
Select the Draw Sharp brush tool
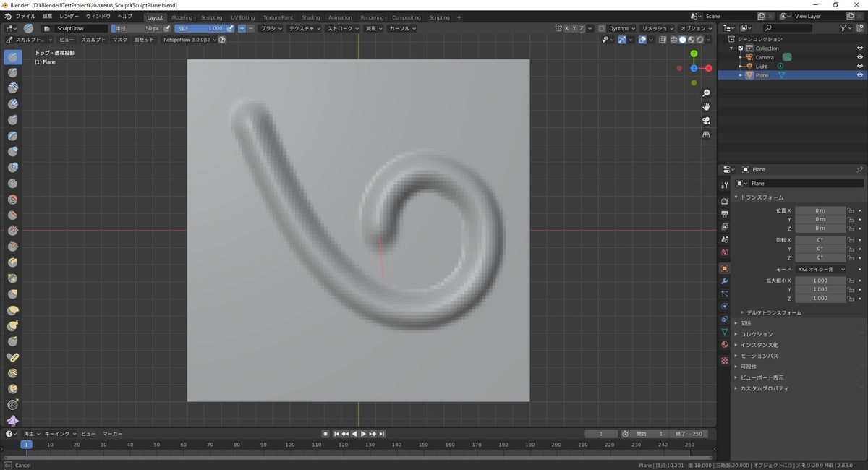(x=12, y=72)
